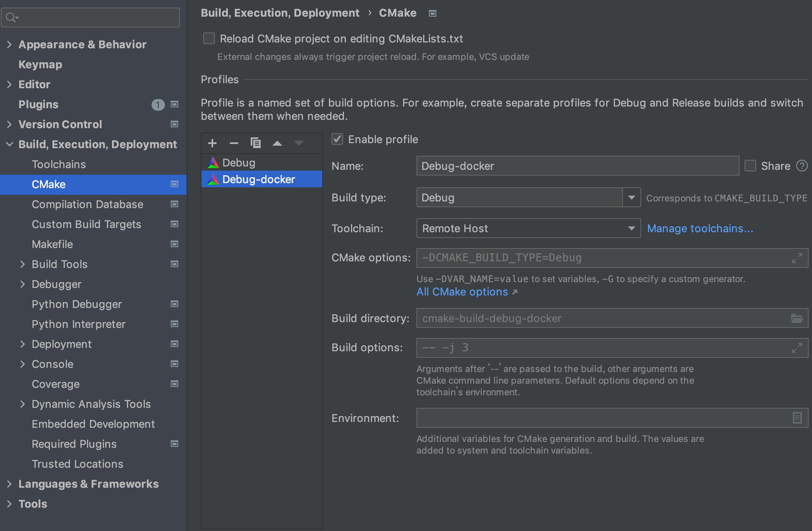
Task: Expand the Console node
Action: click(23, 364)
